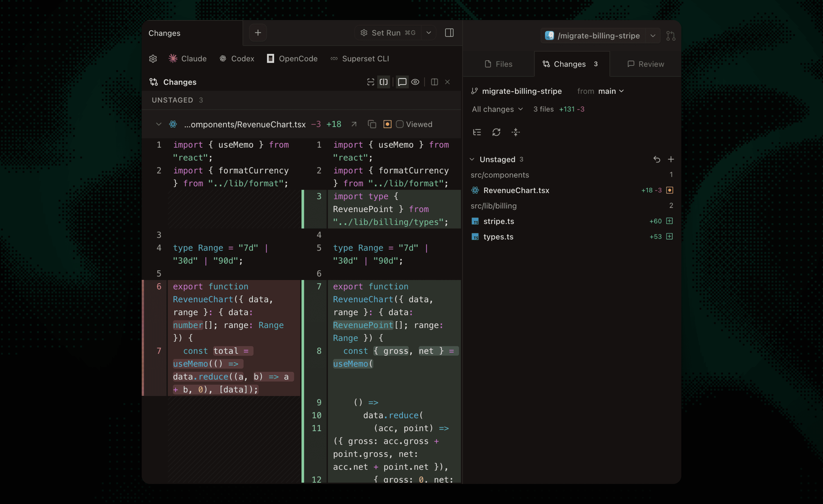
Task: Click the Set Run button
Action: pyautogui.click(x=388, y=33)
